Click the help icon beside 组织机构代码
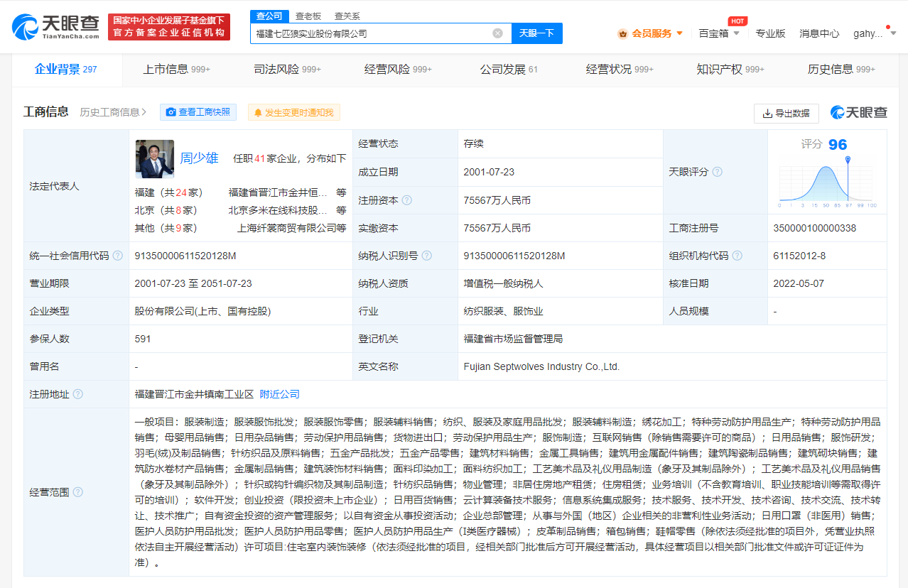Viewport: 908px width, 588px height. [x=737, y=256]
